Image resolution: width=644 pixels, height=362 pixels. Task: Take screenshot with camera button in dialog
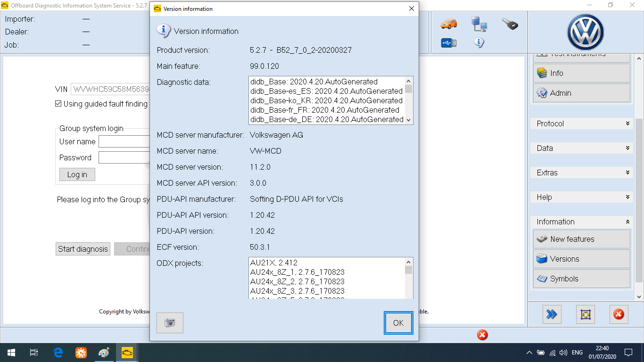pyautogui.click(x=170, y=323)
